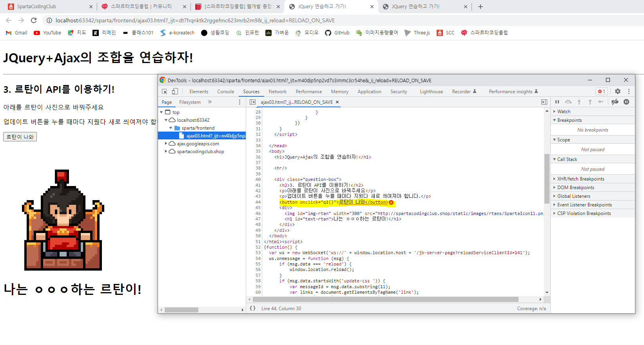Deactivate breakpoints icon
The height and width of the screenshot is (345, 644).
tap(615, 102)
